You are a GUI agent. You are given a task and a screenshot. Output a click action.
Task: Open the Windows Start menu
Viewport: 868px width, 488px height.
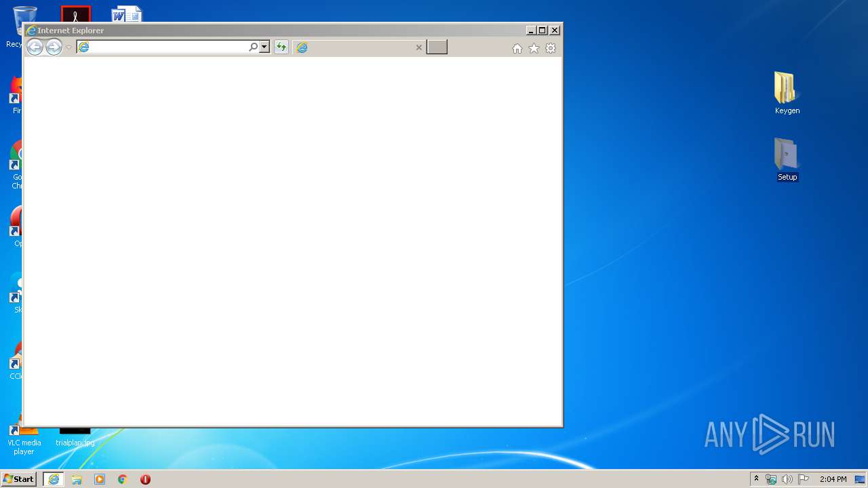coord(19,479)
